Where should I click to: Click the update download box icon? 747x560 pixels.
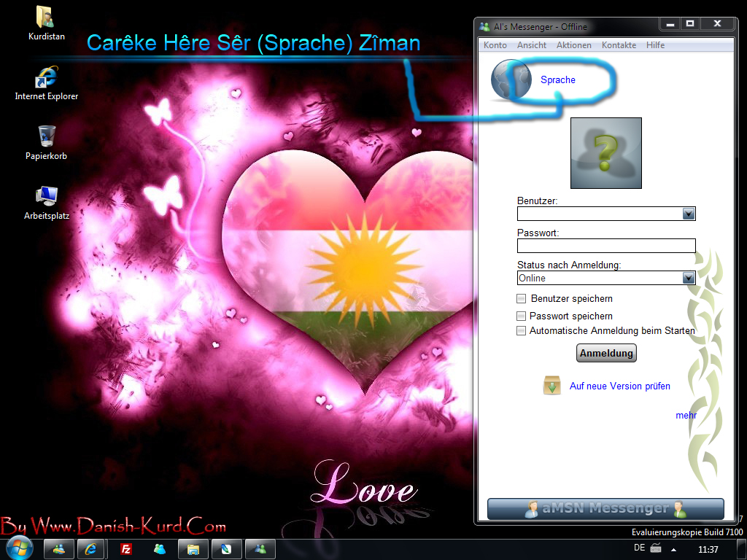(x=551, y=386)
